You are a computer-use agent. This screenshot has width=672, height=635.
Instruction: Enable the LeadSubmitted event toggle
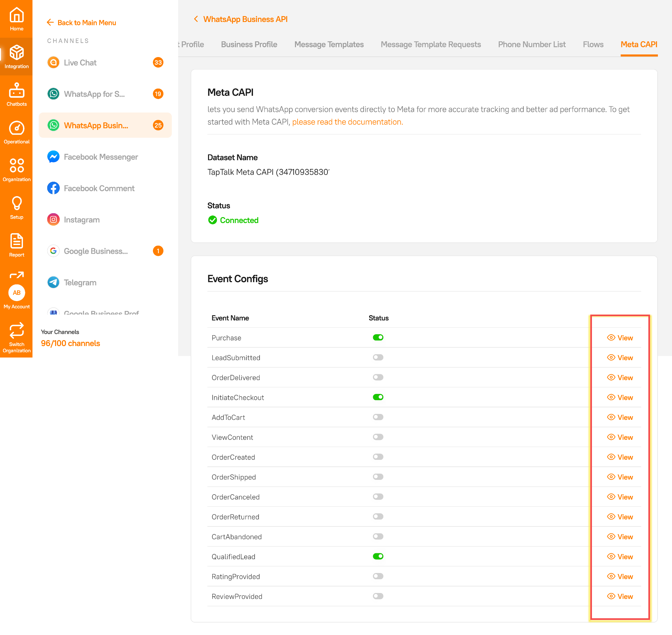pos(378,358)
